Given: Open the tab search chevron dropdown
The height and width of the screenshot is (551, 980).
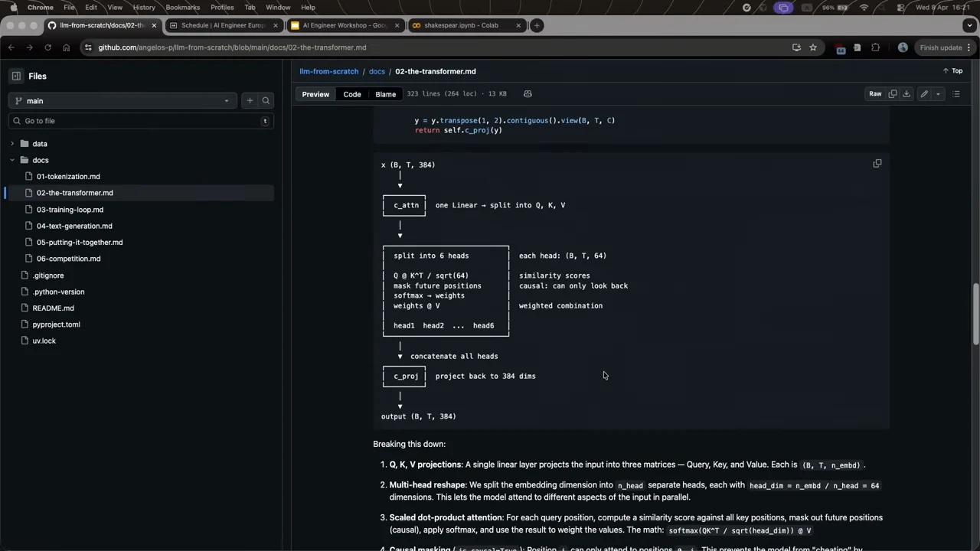Looking at the screenshot, I should click(x=968, y=25).
